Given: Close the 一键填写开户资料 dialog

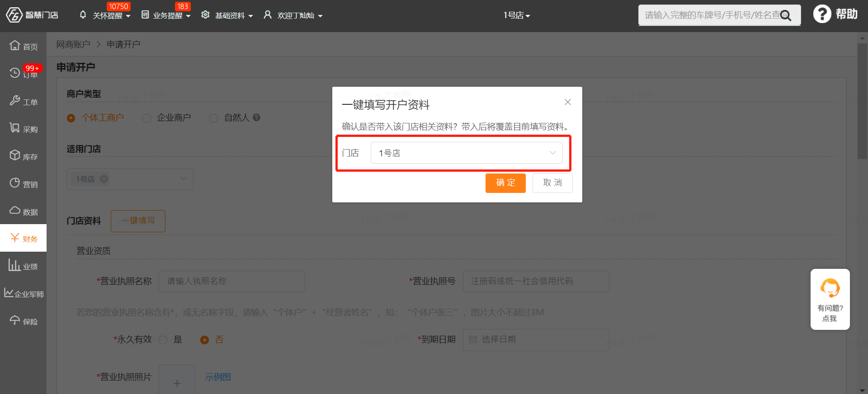Looking at the screenshot, I should pos(568,102).
